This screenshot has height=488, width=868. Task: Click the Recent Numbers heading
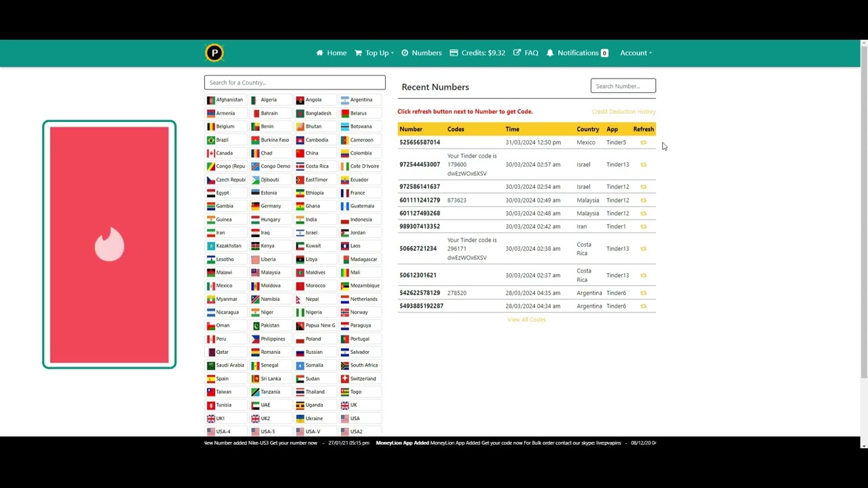(435, 87)
